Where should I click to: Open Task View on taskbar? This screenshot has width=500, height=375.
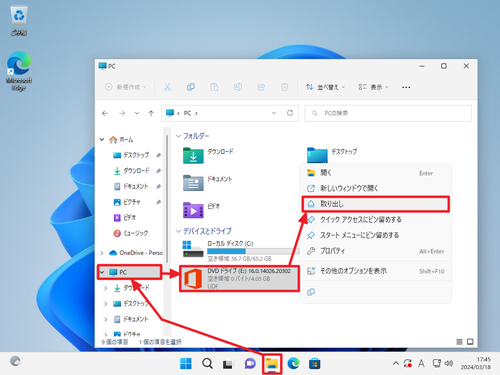(228, 364)
